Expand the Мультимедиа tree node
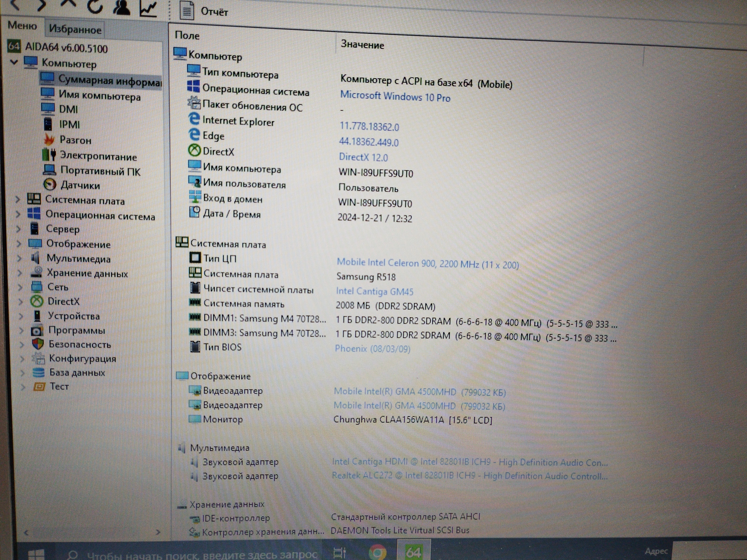The width and height of the screenshot is (747, 560). pyautogui.click(x=19, y=258)
